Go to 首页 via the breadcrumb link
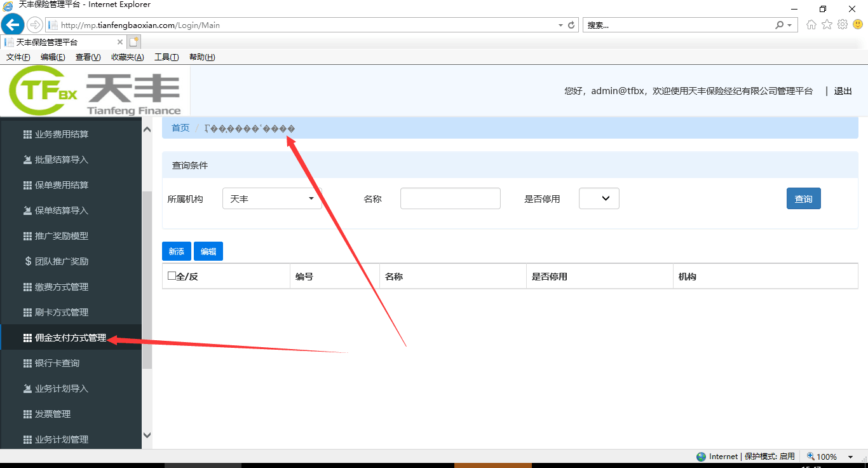The width and height of the screenshot is (868, 468). 180,128
